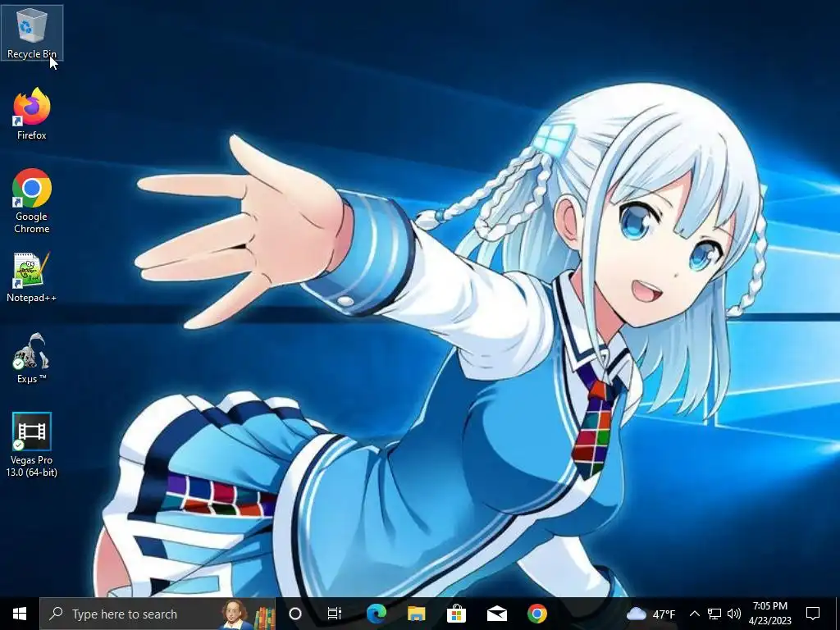Open the volume control icon

734,614
